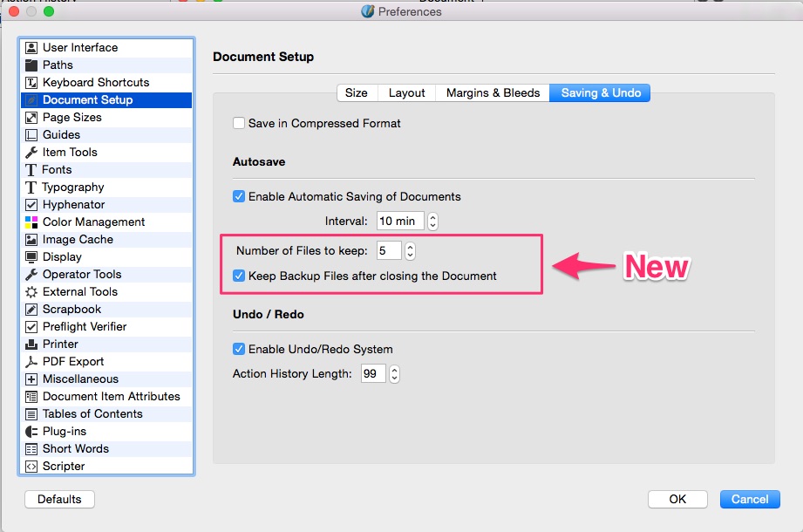This screenshot has width=803, height=532.
Task: Confirm preferences with the OK button
Action: tap(677, 500)
